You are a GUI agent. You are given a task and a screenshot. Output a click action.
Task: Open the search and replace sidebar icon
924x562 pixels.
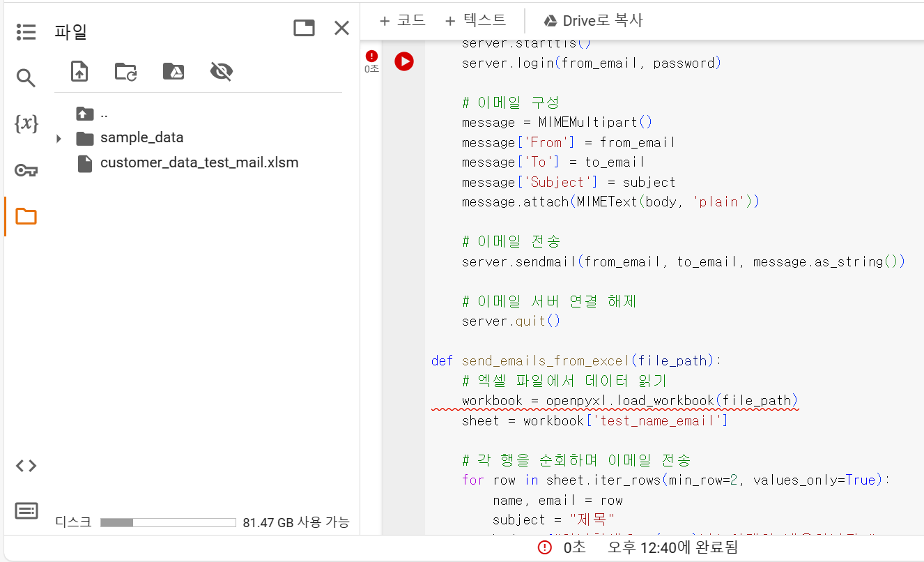coord(26,77)
